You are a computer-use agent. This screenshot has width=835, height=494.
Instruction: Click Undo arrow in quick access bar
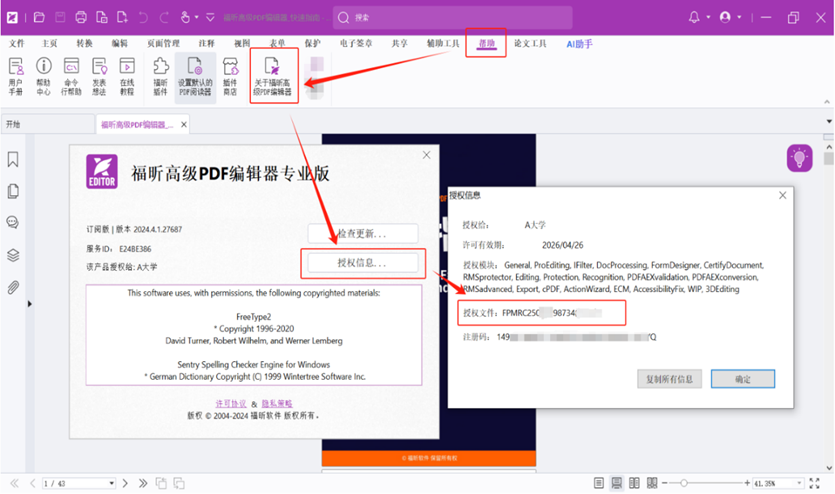(143, 18)
